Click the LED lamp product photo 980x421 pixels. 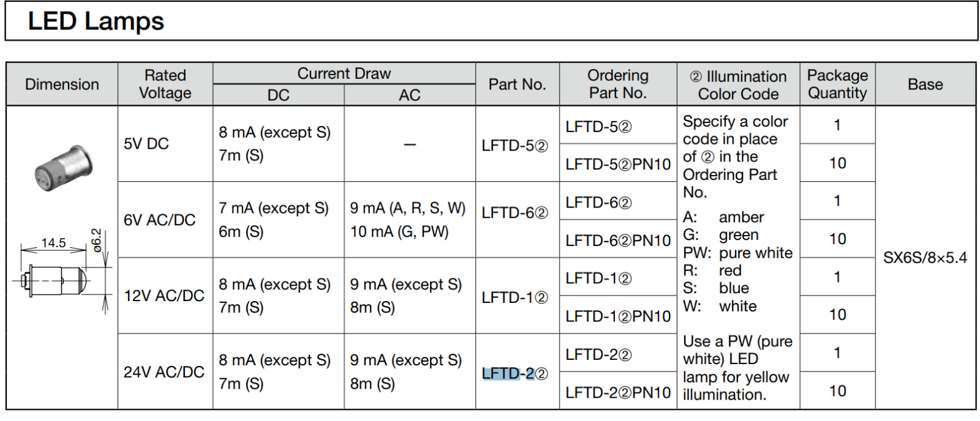[x=64, y=168]
